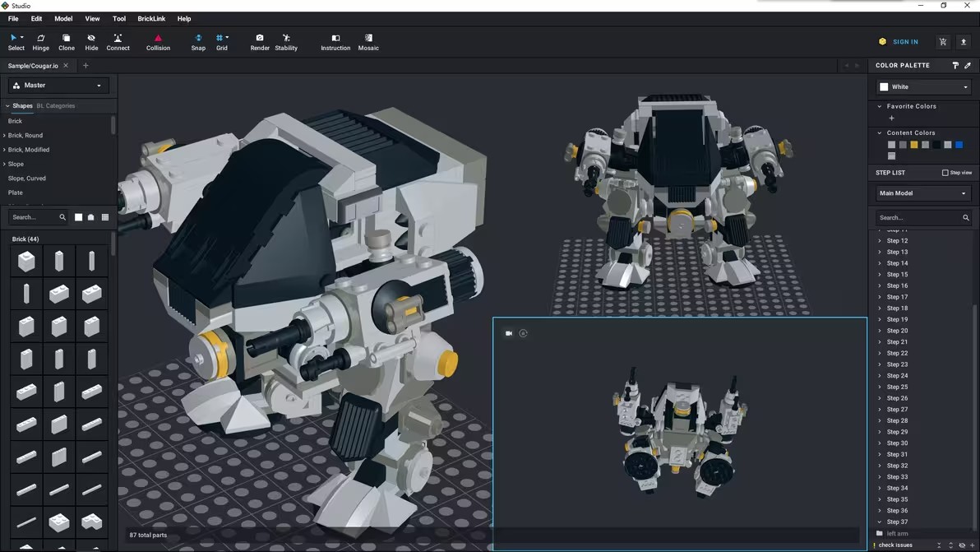Expand the Brick, Modified category

point(4,150)
